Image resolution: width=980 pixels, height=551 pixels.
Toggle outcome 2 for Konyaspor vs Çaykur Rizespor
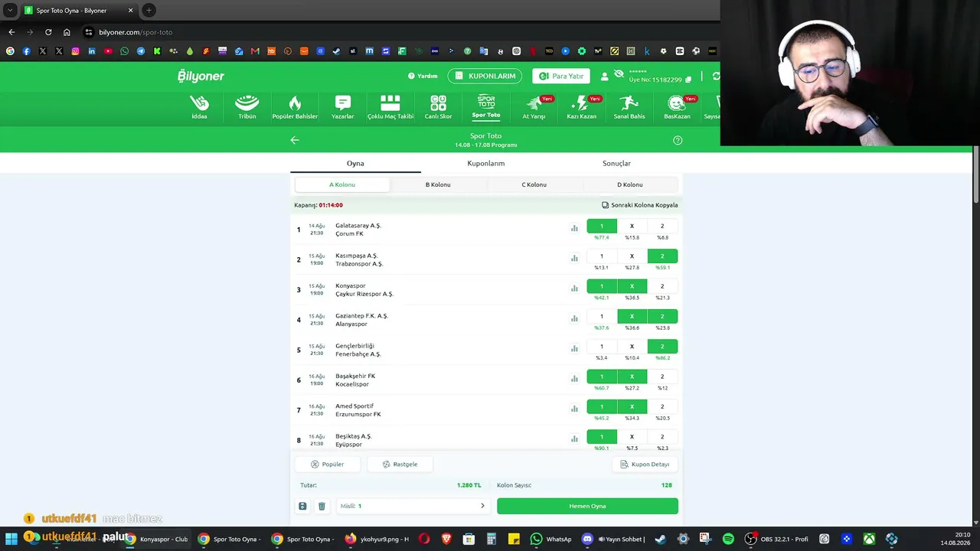662,286
